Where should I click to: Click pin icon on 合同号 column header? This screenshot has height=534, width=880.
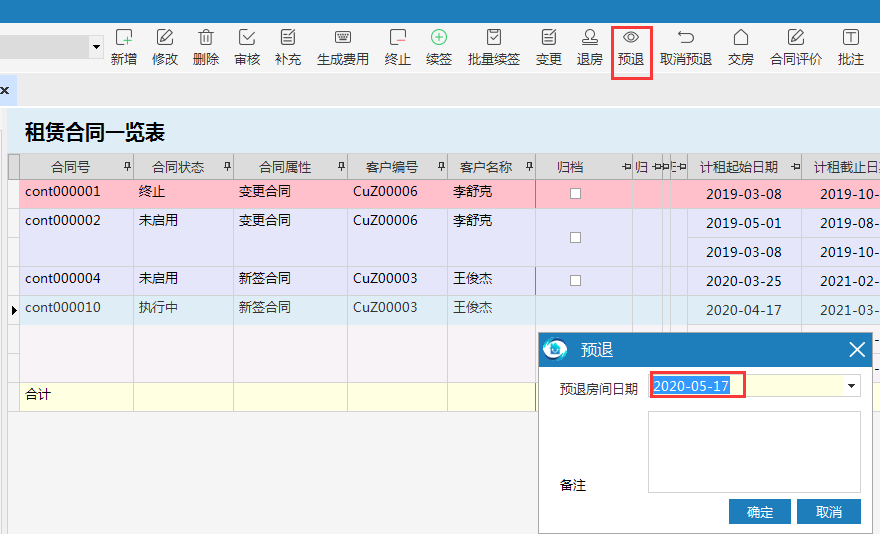point(127,166)
